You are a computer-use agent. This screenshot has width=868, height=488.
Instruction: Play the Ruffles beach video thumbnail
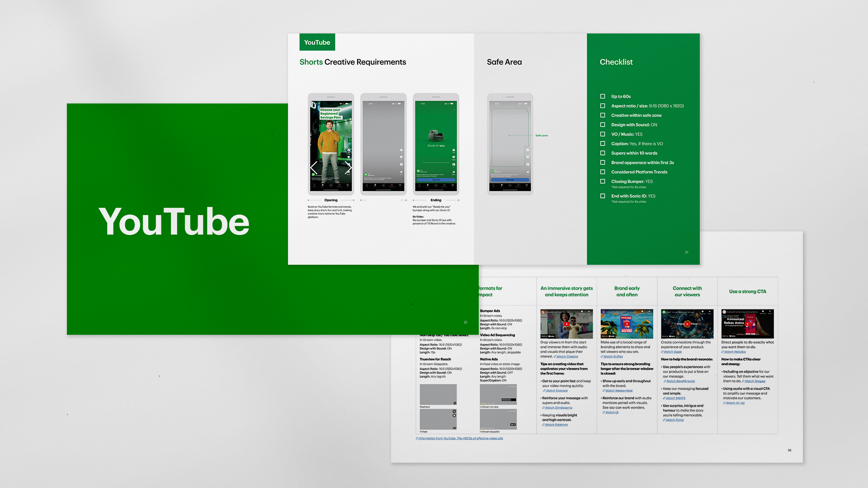coord(627,324)
